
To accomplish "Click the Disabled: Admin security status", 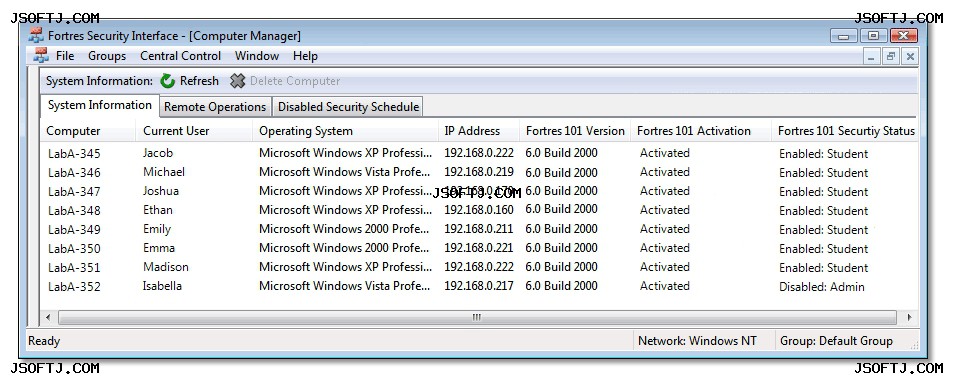I will [x=822, y=286].
